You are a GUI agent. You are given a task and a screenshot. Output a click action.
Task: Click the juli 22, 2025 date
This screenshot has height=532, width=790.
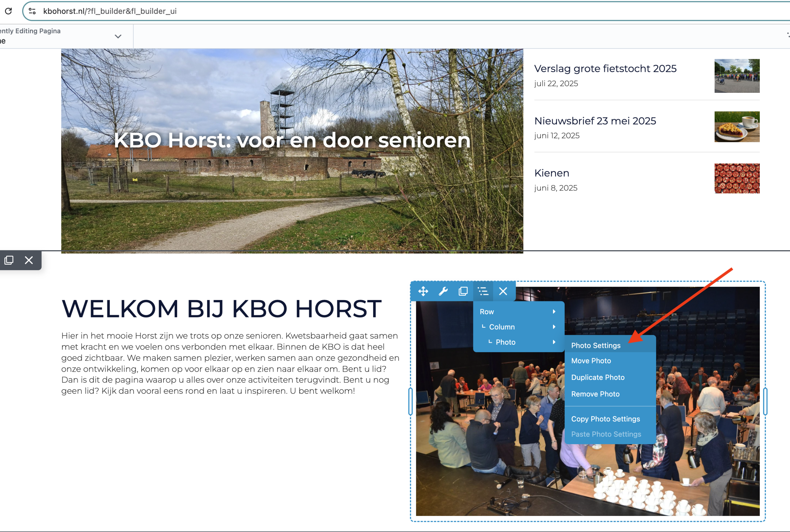coord(556,84)
